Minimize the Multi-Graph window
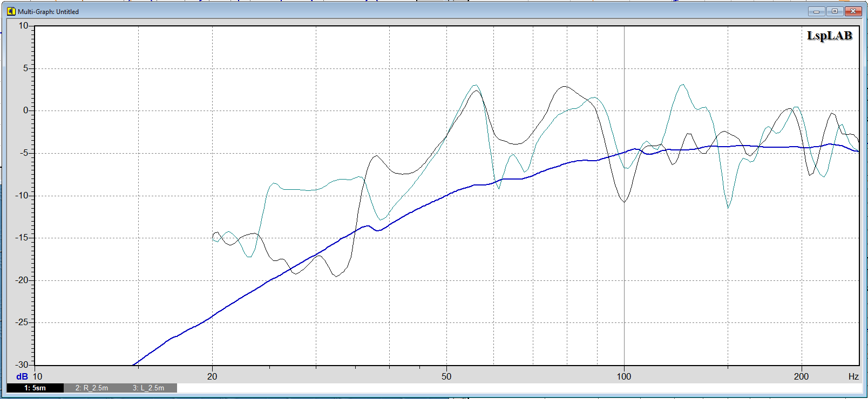The width and height of the screenshot is (868, 399). coord(816,11)
